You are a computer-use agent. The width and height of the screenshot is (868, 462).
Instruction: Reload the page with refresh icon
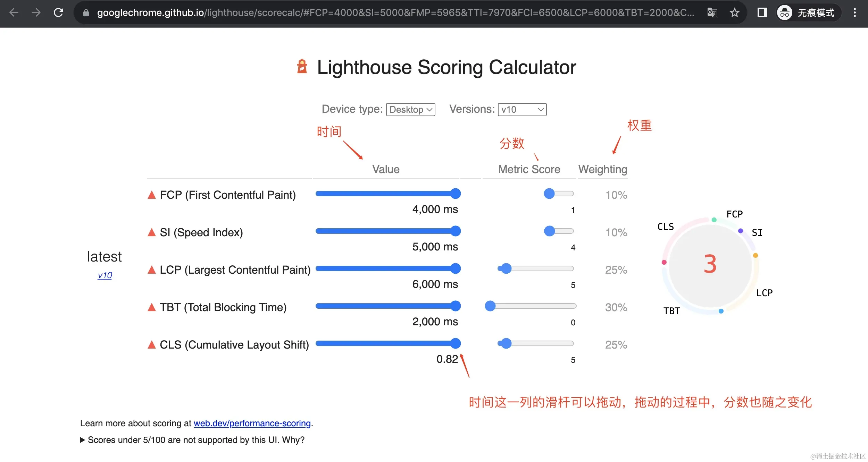point(58,13)
